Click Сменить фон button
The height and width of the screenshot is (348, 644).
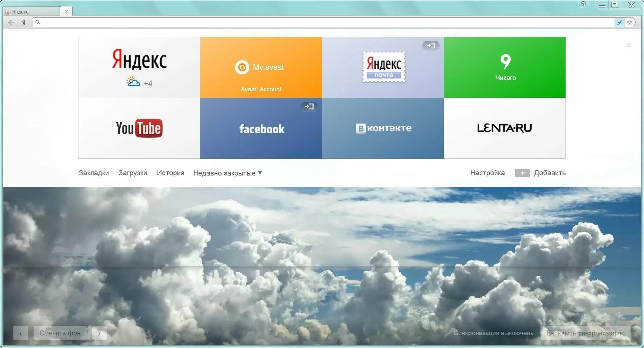[60, 333]
